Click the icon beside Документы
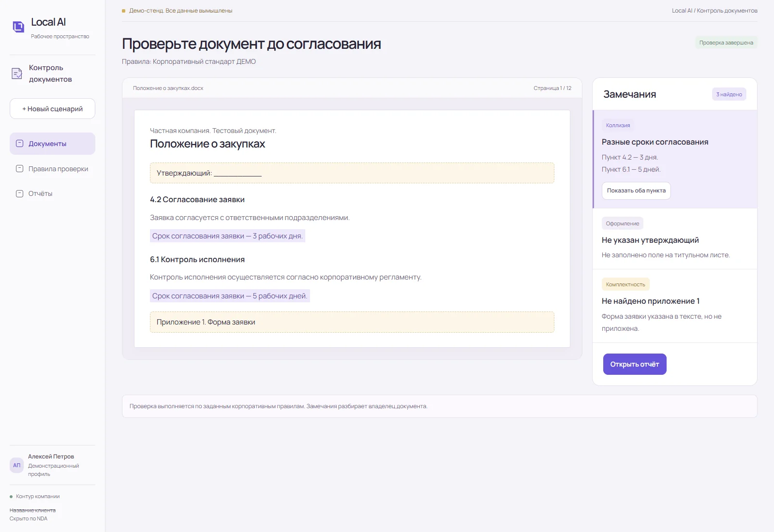The image size is (774, 532). (x=20, y=144)
